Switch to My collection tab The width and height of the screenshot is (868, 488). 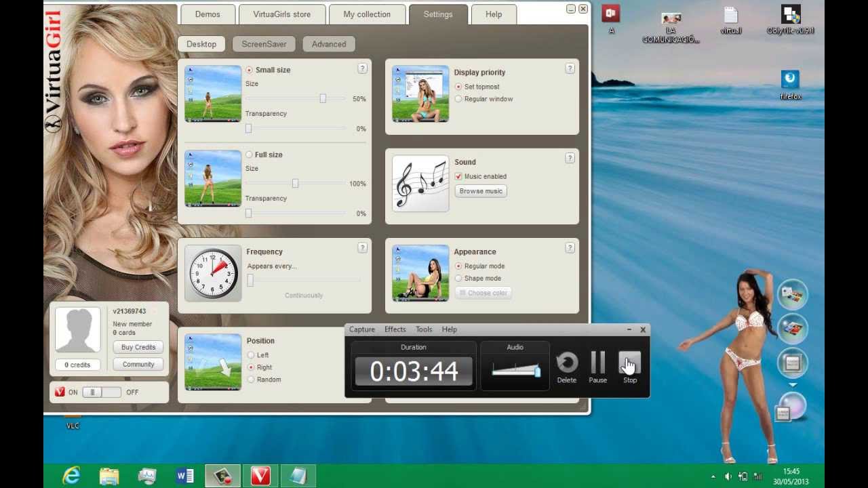367,14
